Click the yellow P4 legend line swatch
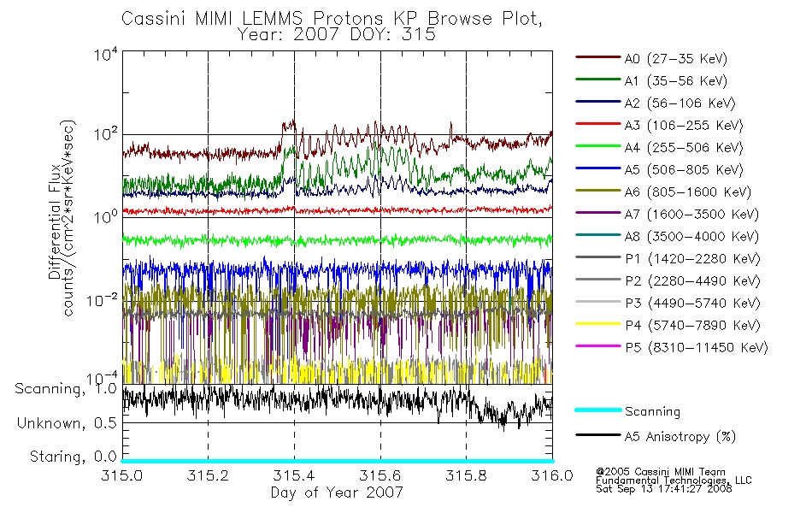812x513 pixels. click(x=598, y=324)
